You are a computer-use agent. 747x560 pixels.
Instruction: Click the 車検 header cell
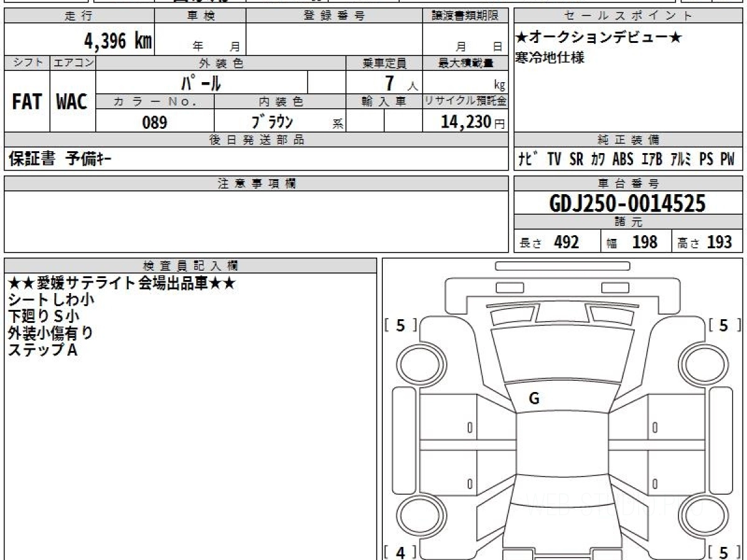click(x=200, y=16)
